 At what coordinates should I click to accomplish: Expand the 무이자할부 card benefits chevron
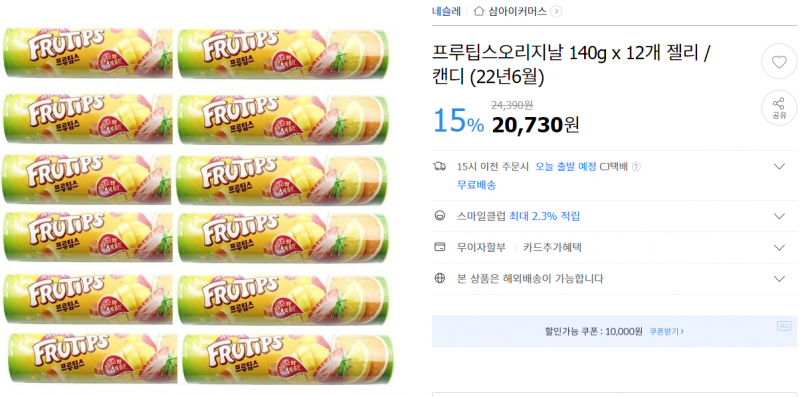[x=779, y=247]
